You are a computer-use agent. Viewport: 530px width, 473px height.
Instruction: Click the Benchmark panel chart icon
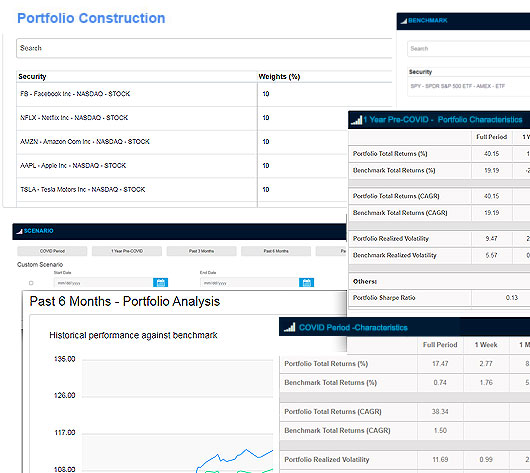coord(404,21)
